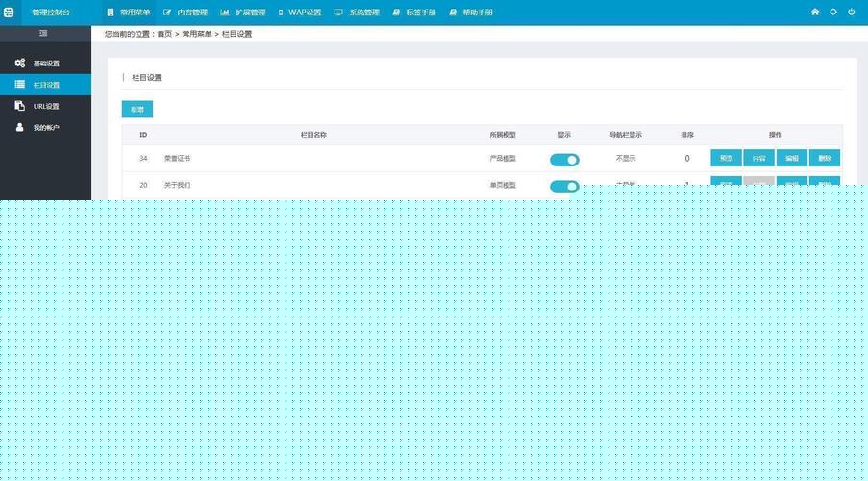Open the 常用菜单 top menu
The width and height of the screenshot is (868, 481).
(x=129, y=13)
